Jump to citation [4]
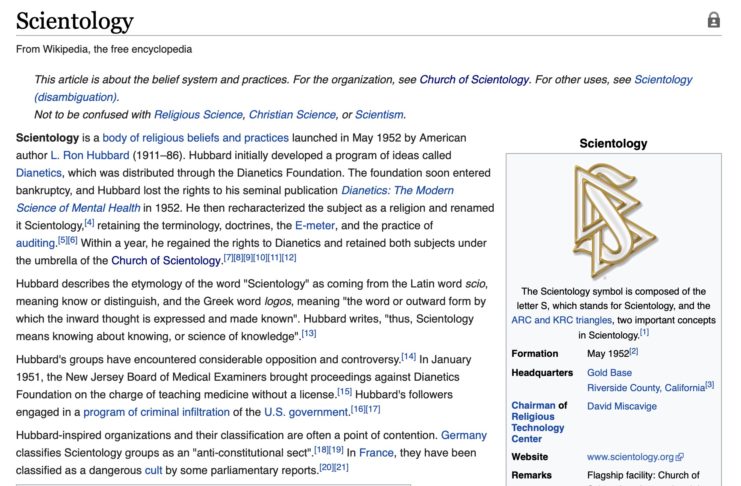The image size is (741, 486). [x=89, y=222]
